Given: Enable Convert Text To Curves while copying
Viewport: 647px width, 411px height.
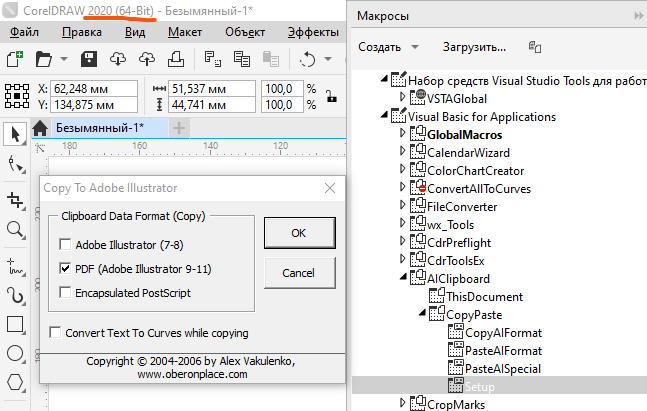Looking at the screenshot, I should pyautogui.click(x=55, y=332).
